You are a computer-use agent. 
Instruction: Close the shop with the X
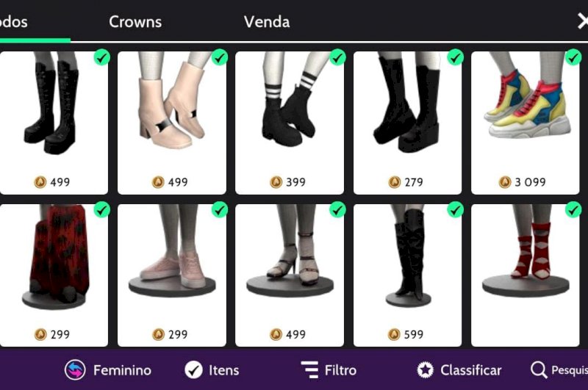pyautogui.click(x=582, y=21)
